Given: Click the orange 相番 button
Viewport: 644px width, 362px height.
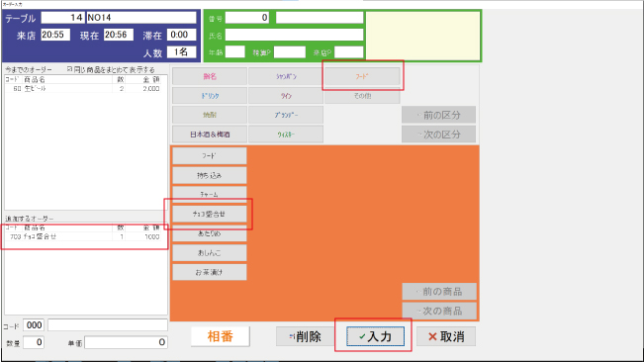Looking at the screenshot, I should (221, 336).
